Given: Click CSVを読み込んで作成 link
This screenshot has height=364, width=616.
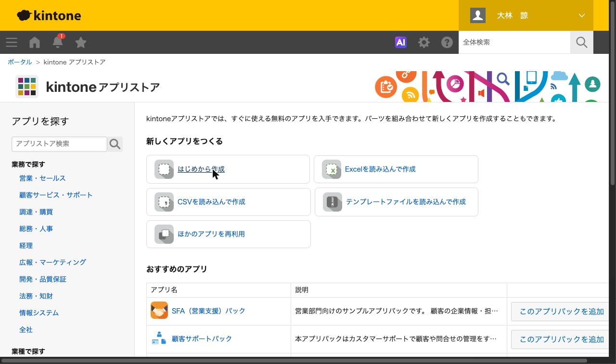Looking at the screenshot, I should (x=211, y=202).
